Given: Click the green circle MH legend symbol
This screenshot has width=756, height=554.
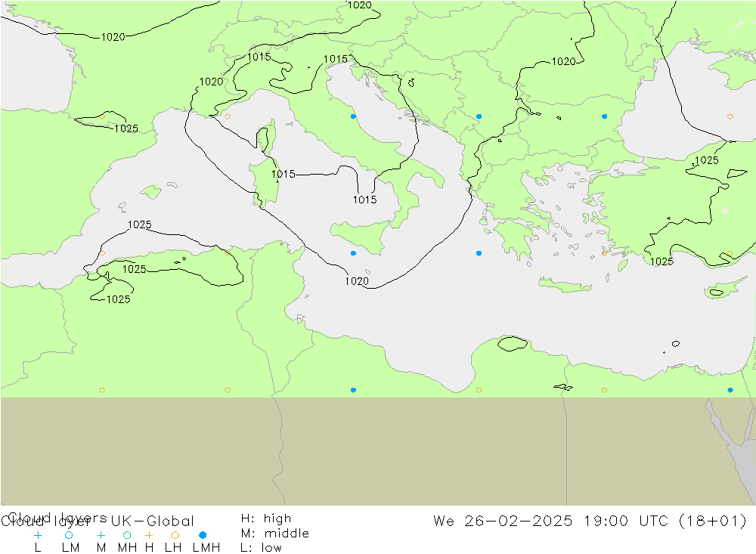Looking at the screenshot, I should coord(127,535).
